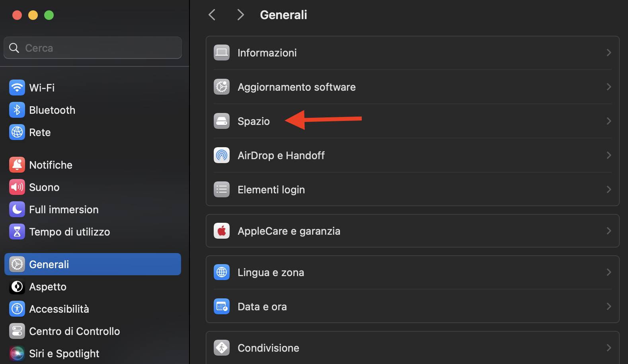Expand AirDrop e Handoff row chevron

(x=608, y=155)
